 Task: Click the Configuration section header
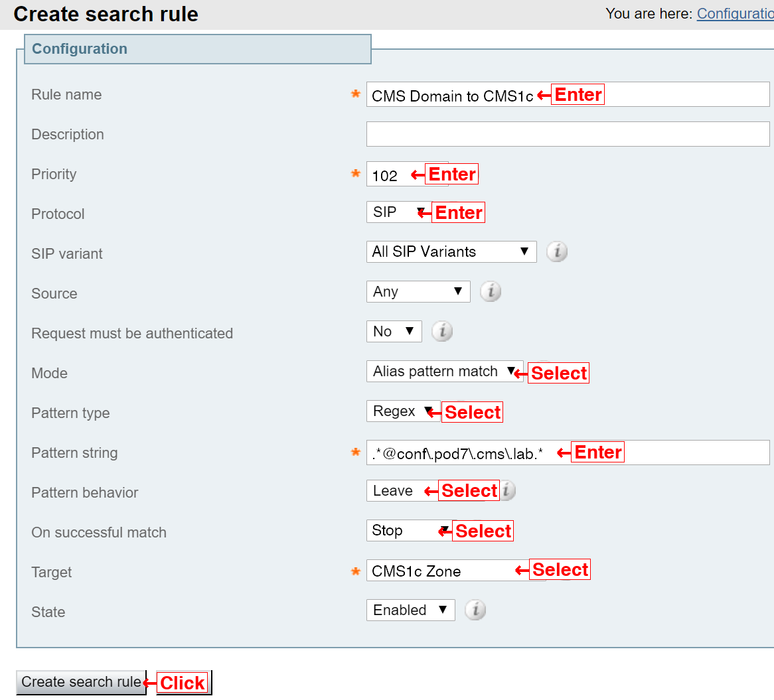point(197,49)
